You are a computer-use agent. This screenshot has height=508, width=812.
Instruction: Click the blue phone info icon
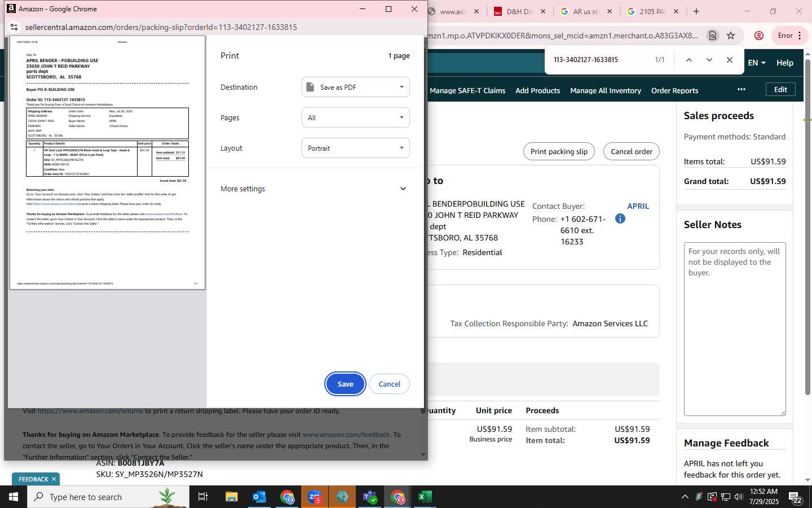point(620,218)
